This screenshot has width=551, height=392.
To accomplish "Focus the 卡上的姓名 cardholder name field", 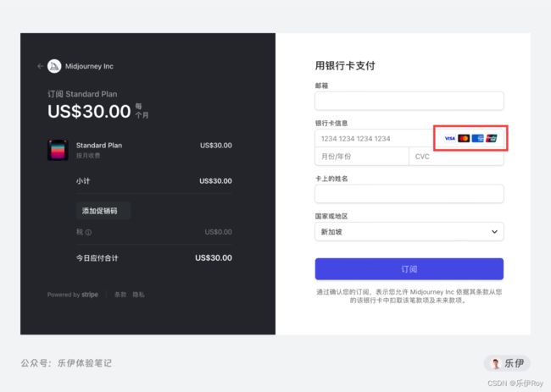I will click(409, 194).
